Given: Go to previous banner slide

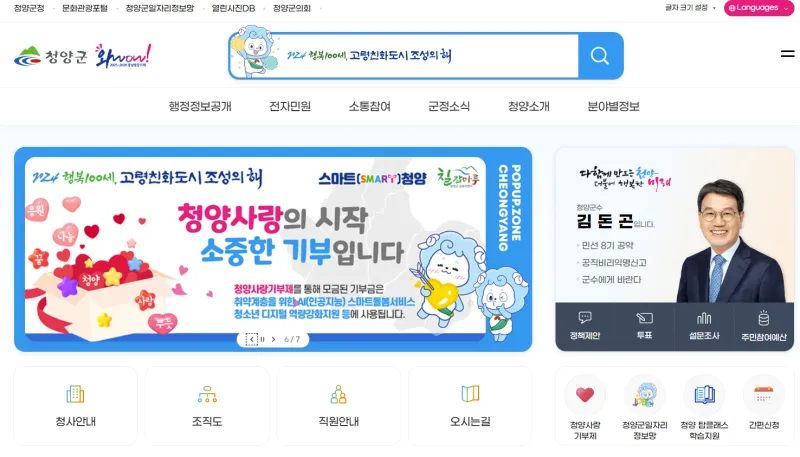Looking at the screenshot, I should pos(252,339).
